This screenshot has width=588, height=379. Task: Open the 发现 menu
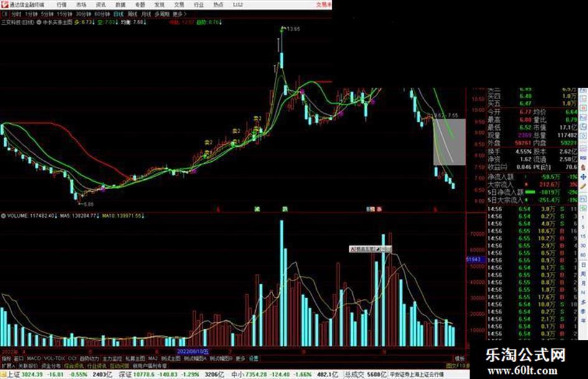point(159,4)
